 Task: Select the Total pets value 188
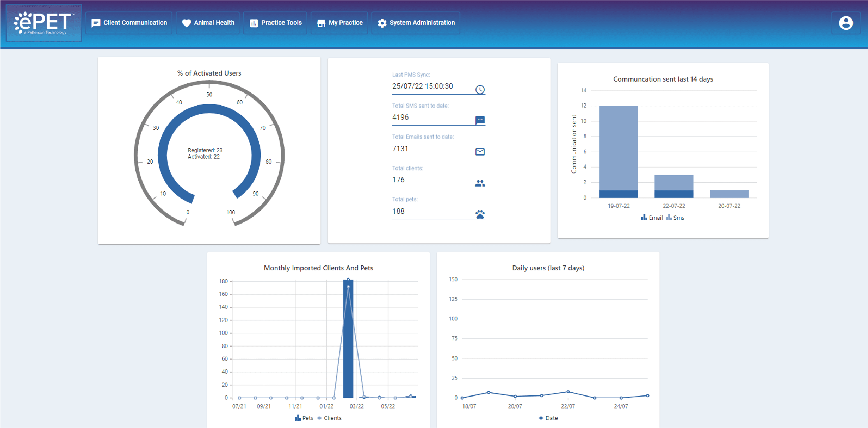(398, 211)
